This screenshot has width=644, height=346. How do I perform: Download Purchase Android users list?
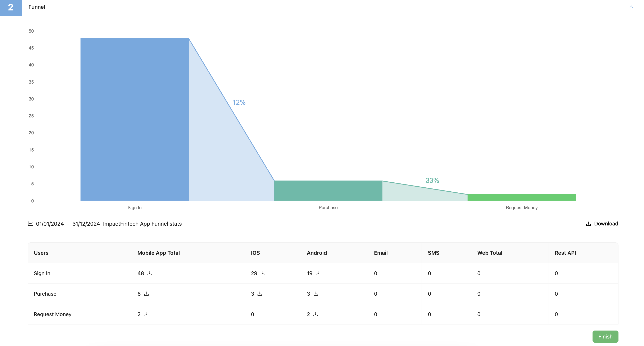(316, 294)
